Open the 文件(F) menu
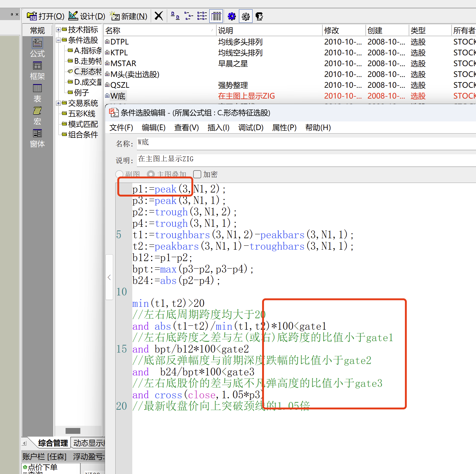 coord(121,128)
